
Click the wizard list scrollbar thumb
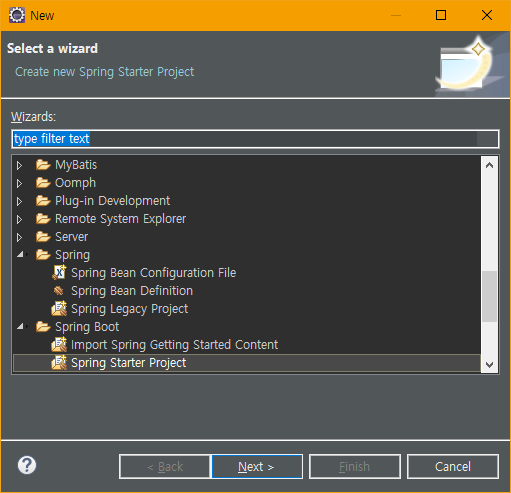click(489, 296)
